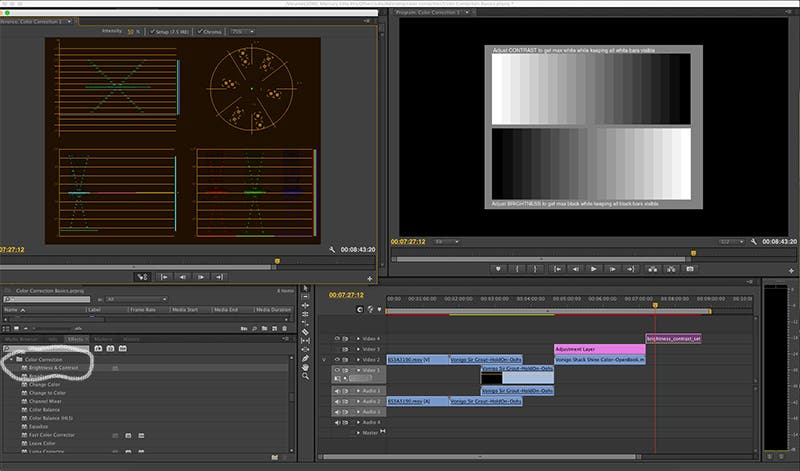Screen dimensions: 800x471
Task: Open Program monitor wrench settings
Action: [x=754, y=242]
